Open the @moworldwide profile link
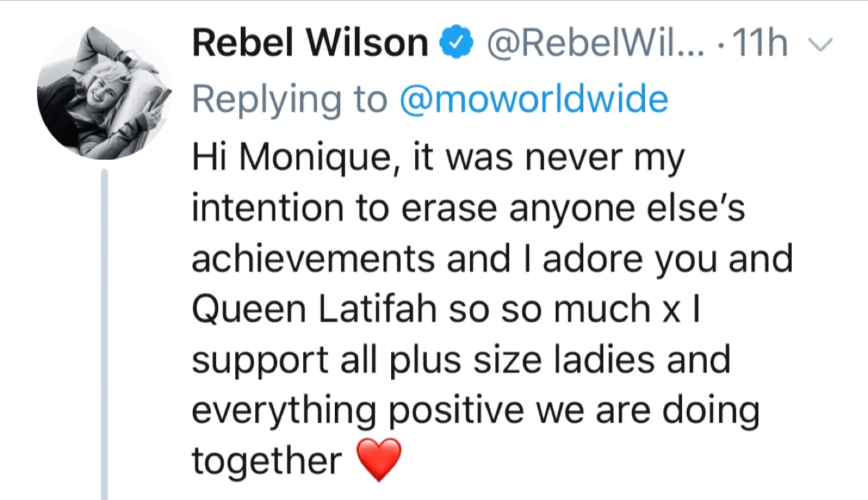 coord(533,100)
